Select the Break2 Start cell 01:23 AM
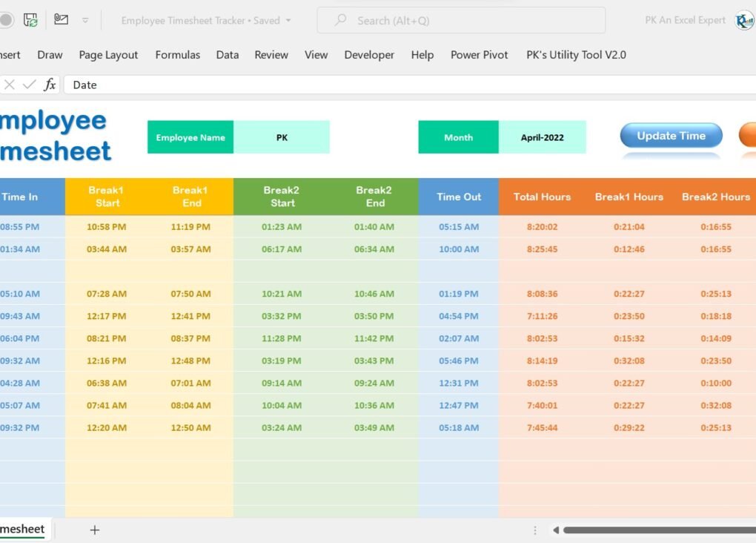756x543 pixels. pos(282,226)
